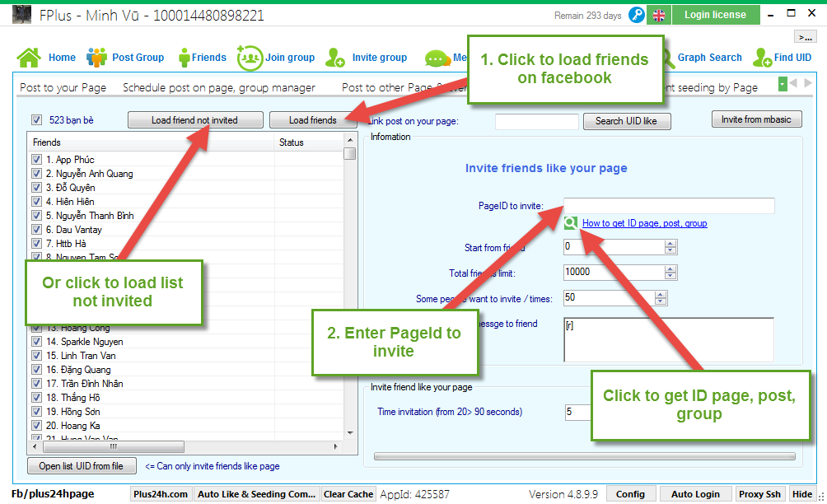Viewport: 827px width, 504px height.
Task: Click the 'Auto Login' button
Action: 695,494
